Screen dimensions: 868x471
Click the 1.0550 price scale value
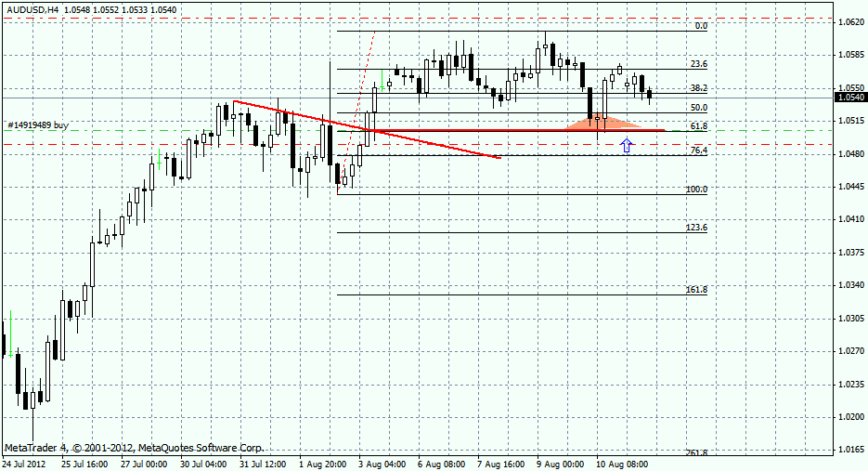click(x=851, y=88)
